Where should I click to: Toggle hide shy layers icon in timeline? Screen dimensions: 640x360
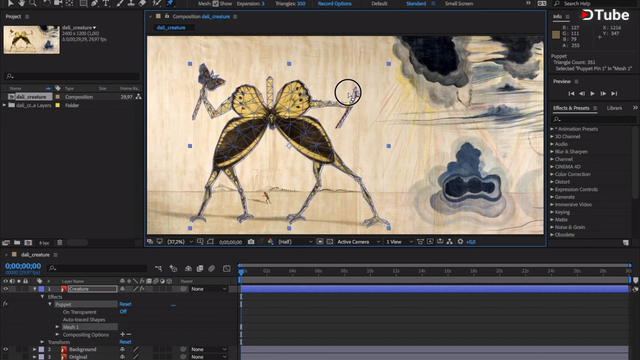188,268
